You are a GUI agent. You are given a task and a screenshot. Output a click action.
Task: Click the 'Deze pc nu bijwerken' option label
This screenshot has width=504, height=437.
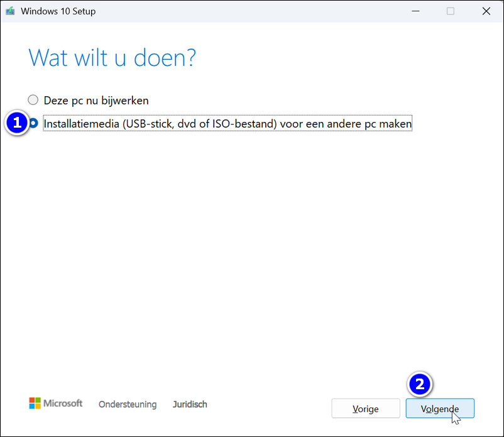pyautogui.click(x=96, y=101)
